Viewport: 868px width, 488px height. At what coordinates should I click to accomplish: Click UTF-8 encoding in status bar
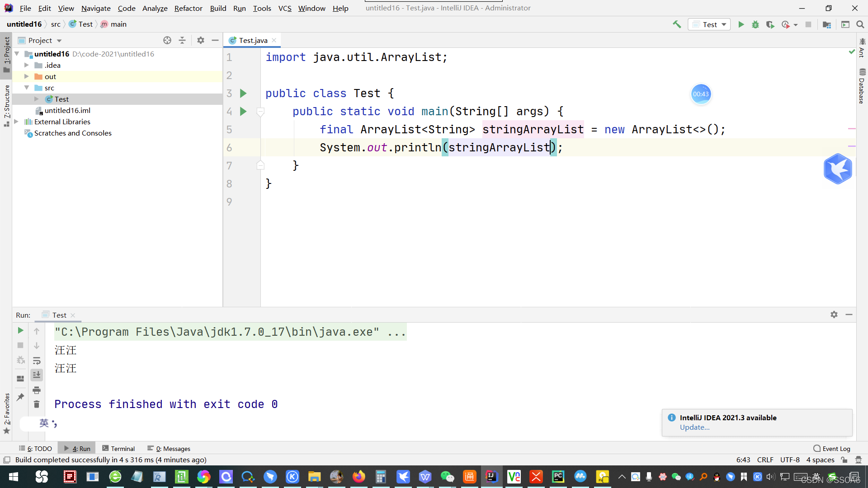click(x=790, y=460)
